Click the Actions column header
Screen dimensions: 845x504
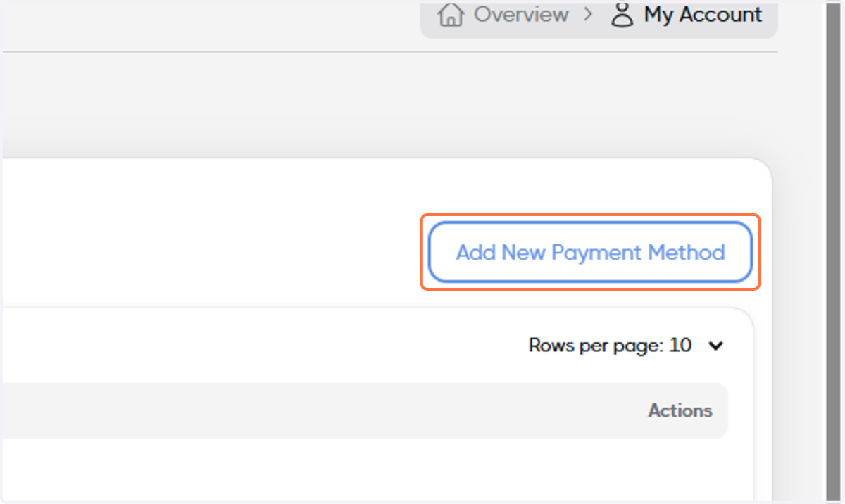(680, 410)
